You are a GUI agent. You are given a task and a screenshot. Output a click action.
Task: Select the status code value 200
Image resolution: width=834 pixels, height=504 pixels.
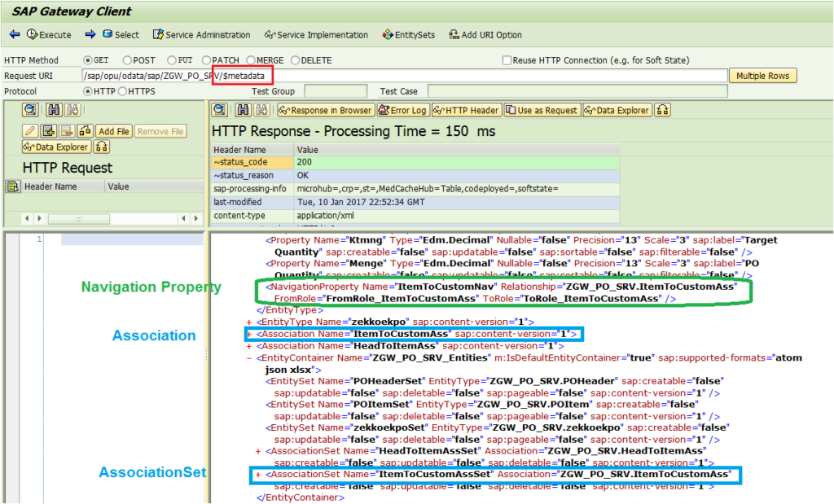(x=457, y=162)
